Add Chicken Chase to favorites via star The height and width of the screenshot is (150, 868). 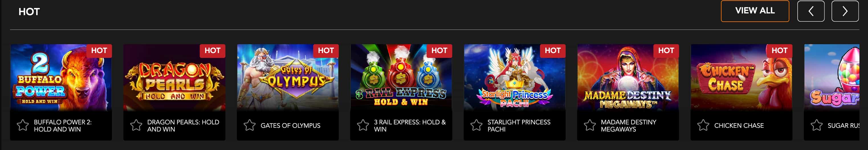coord(703,125)
